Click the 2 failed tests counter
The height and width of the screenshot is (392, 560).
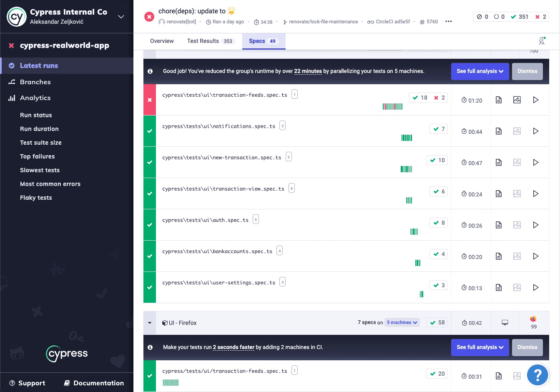540,17
